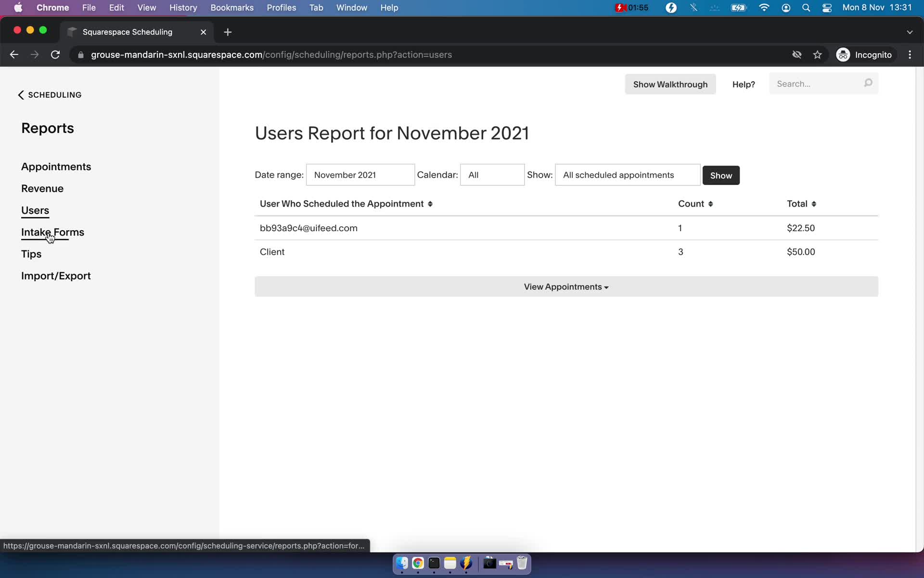Open the Intake Forms report link

[52, 232]
